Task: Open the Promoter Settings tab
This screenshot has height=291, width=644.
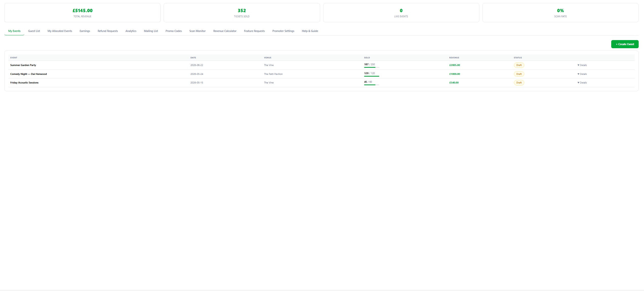Action: [283, 31]
